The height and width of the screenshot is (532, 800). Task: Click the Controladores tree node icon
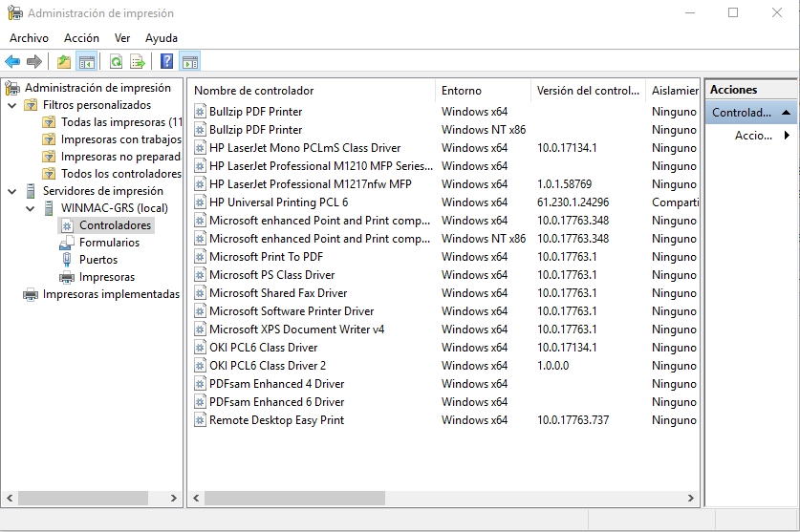tap(67, 225)
